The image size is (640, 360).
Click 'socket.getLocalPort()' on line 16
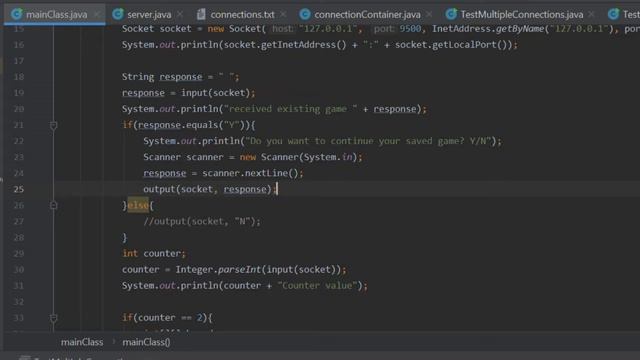451,44
